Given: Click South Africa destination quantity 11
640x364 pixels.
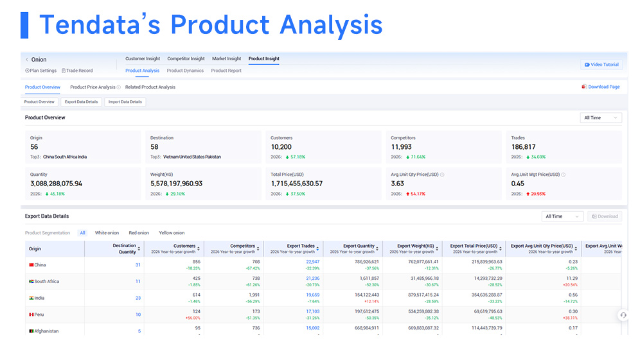Looking at the screenshot, I should pyautogui.click(x=138, y=282).
